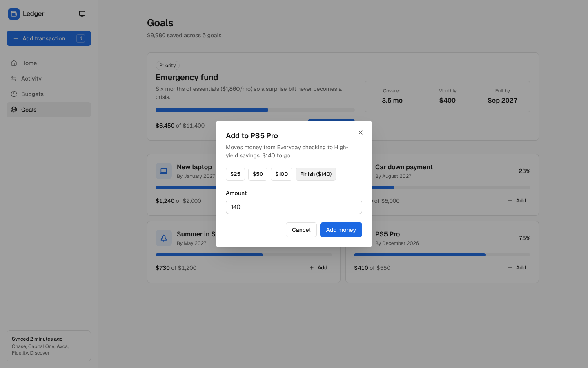Click the Emergency fund heading
The image size is (588, 368).
click(x=187, y=77)
